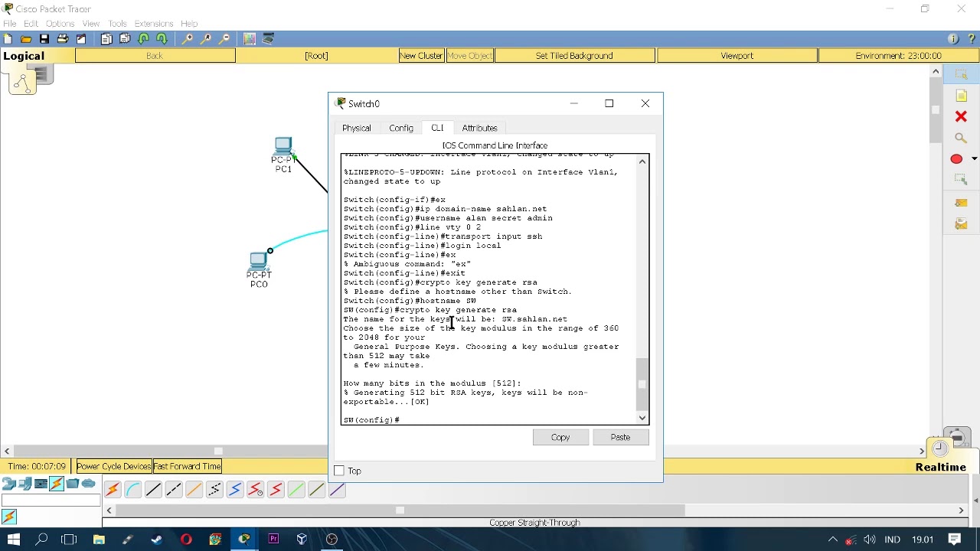Select the CLI tab

point(437,128)
